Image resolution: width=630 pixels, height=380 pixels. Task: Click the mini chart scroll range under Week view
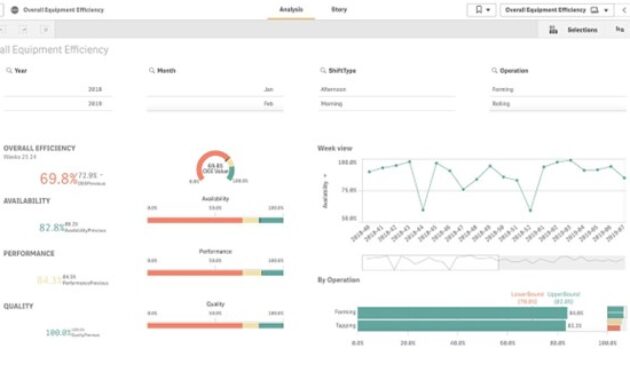tap(430, 262)
